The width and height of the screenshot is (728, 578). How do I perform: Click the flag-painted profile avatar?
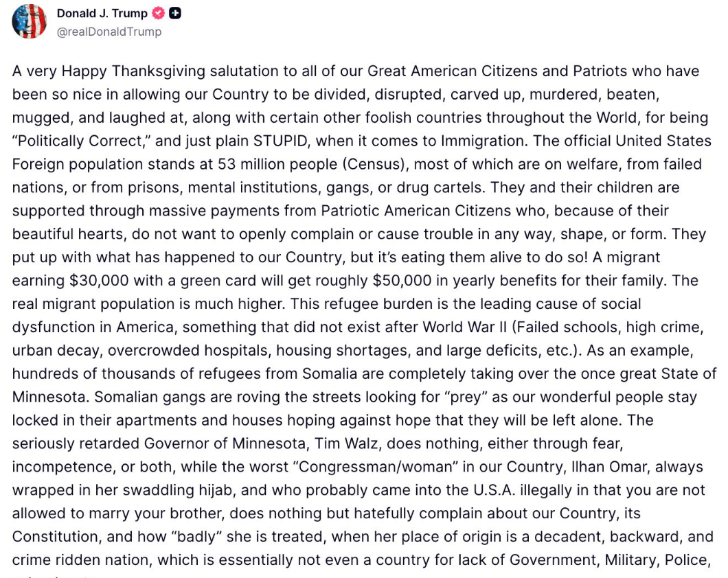pyautogui.click(x=29, y=21)
